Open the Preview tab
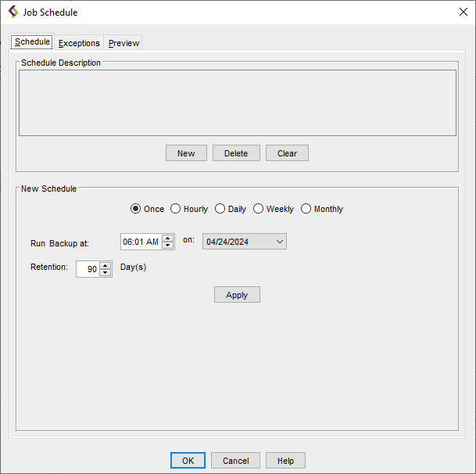 coord(123,43)
